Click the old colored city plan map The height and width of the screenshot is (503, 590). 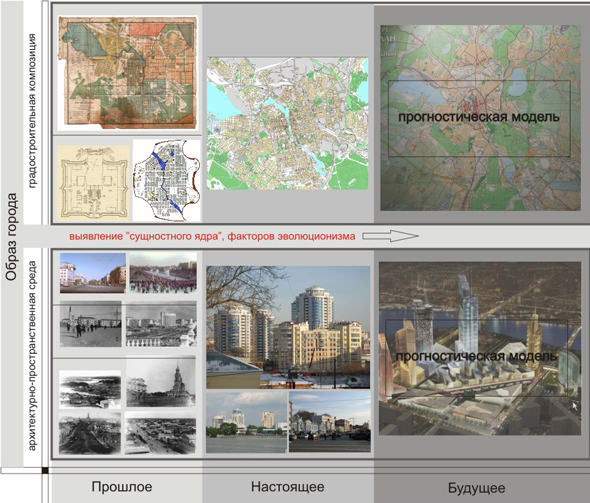128,73
